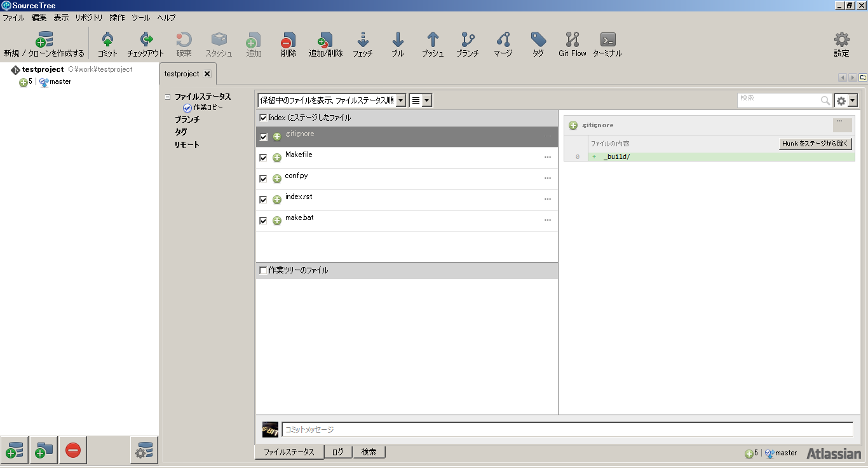Select the Makefile file name

click(299, 155)
